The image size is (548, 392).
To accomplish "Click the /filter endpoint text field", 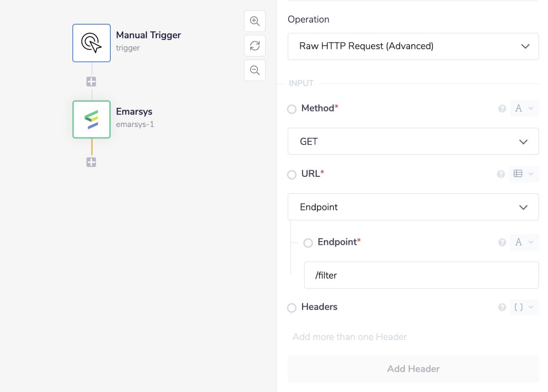I will 421,275.
